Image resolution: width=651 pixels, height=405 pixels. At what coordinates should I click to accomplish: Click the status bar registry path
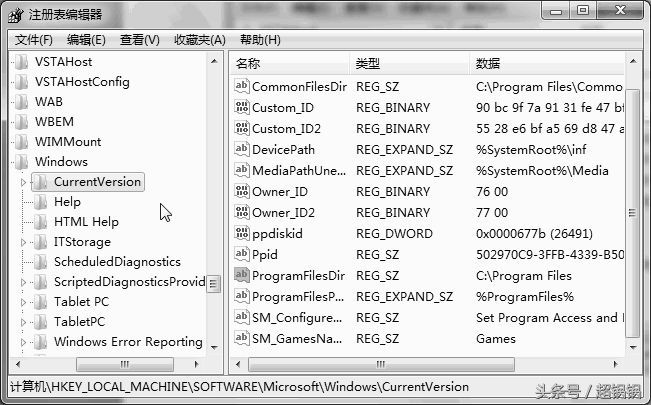coord(240,387)
